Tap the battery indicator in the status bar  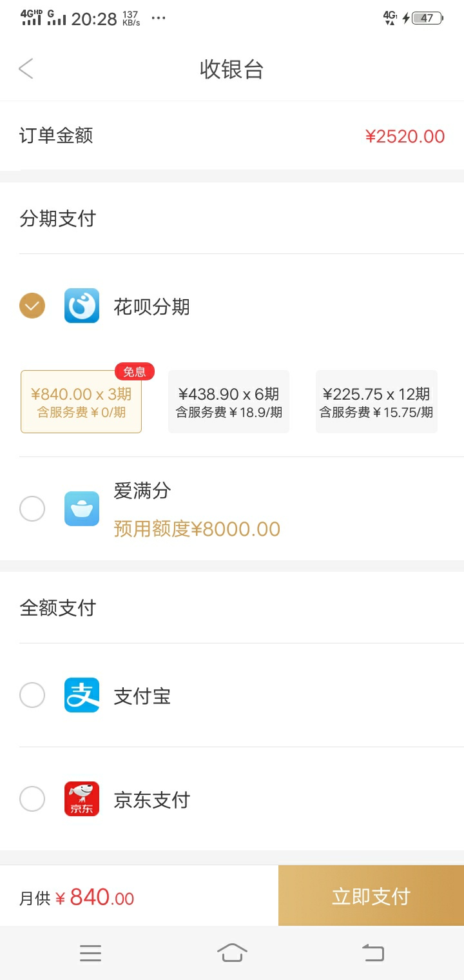[427, 18]
